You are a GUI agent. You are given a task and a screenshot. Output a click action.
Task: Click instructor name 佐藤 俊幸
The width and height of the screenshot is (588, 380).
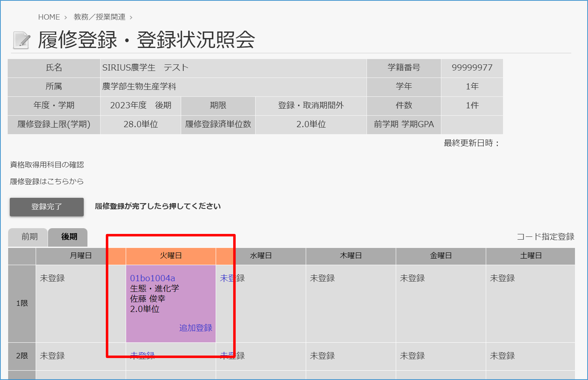coord(148,299)
